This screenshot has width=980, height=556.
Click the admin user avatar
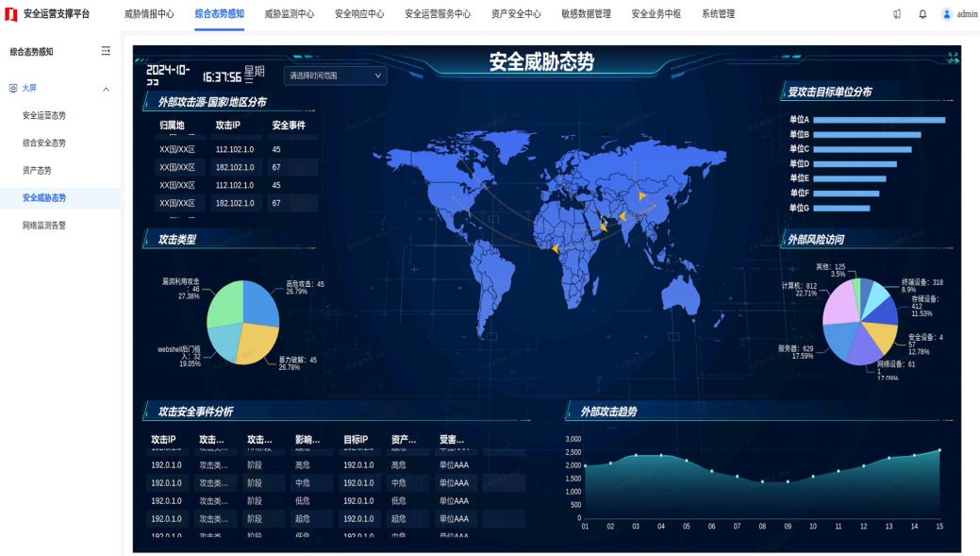click(x=947, y=14)
